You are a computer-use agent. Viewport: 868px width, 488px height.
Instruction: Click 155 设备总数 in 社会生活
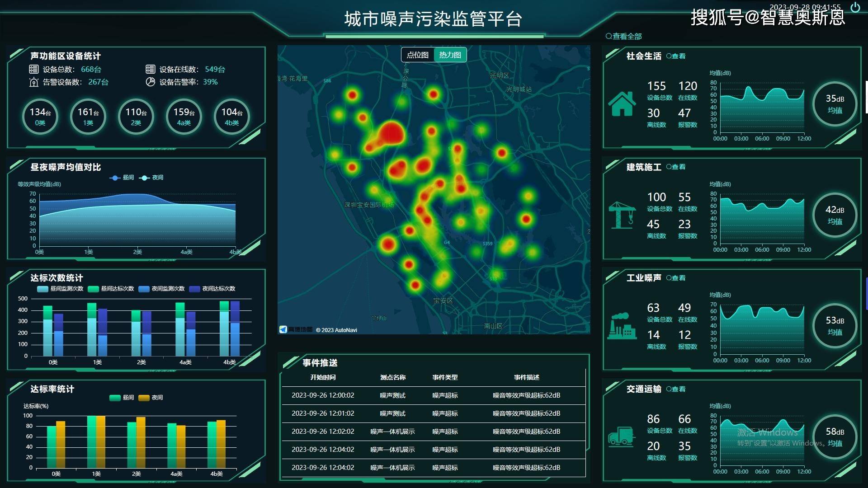point(659,90)
